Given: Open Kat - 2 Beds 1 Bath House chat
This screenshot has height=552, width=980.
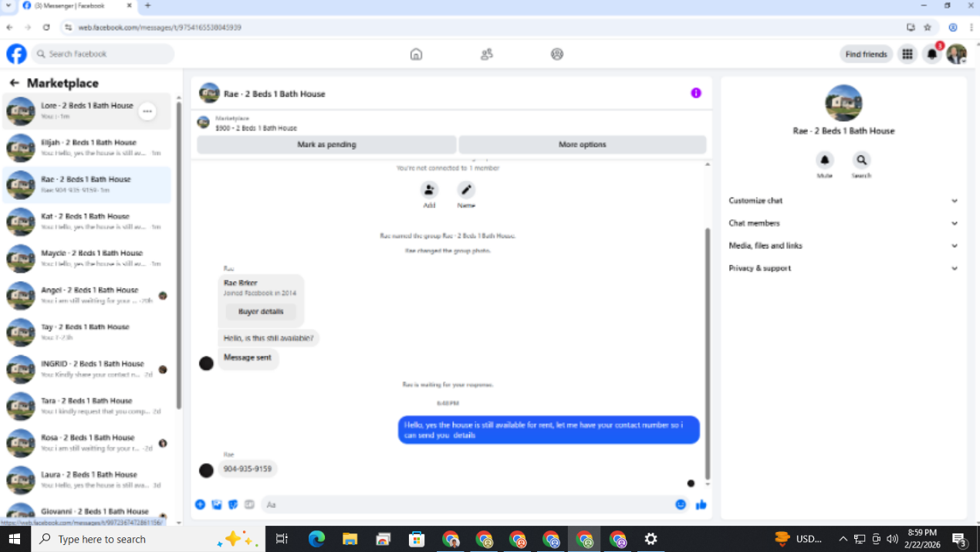Looking at the screenshot, I should tap(86, 222).
